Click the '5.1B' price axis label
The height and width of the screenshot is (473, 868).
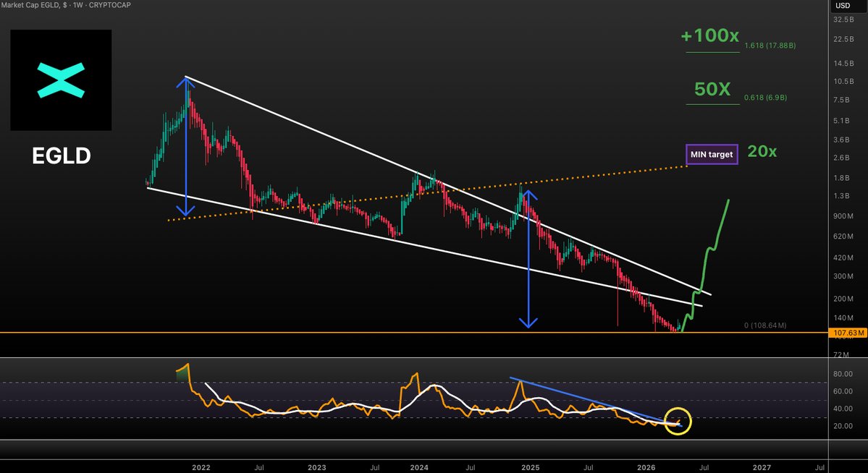[841, 121]
